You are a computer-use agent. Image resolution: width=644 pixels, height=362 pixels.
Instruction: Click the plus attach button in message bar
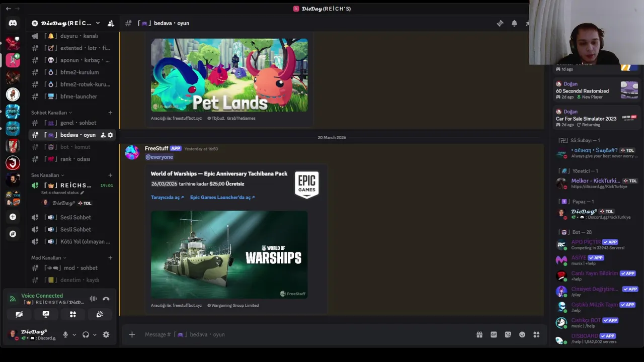132,334
